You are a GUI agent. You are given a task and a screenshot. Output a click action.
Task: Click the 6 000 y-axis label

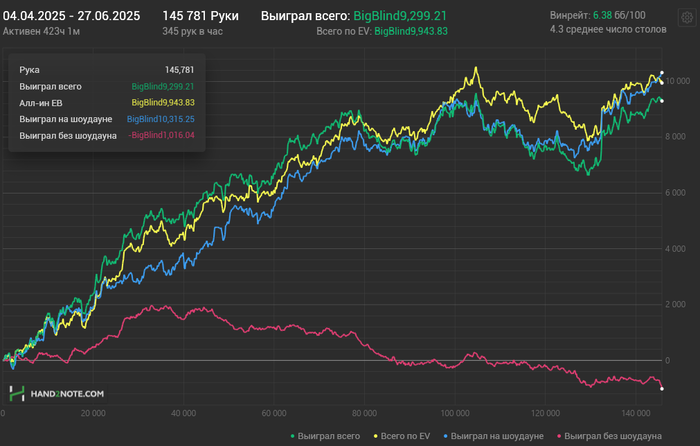pos(675,193)
